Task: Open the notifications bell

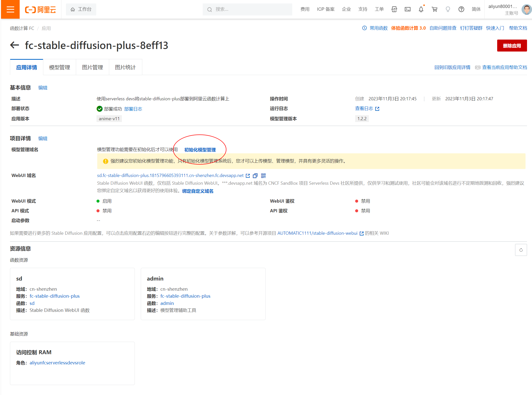Action: [421, 9]
